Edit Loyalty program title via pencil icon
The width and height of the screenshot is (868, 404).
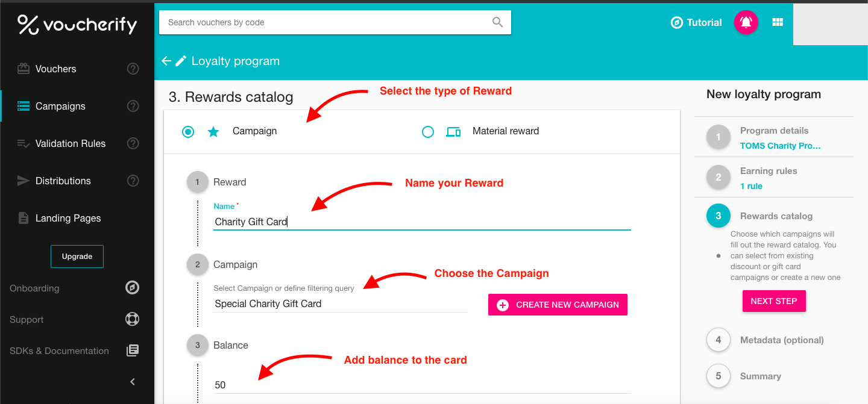point(180,60)
